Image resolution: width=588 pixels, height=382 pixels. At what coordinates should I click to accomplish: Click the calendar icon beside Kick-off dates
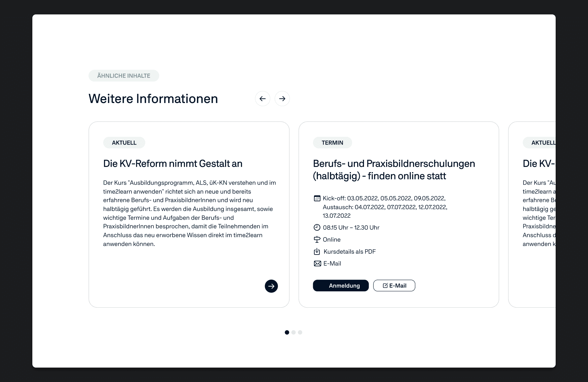coord(317,198)
